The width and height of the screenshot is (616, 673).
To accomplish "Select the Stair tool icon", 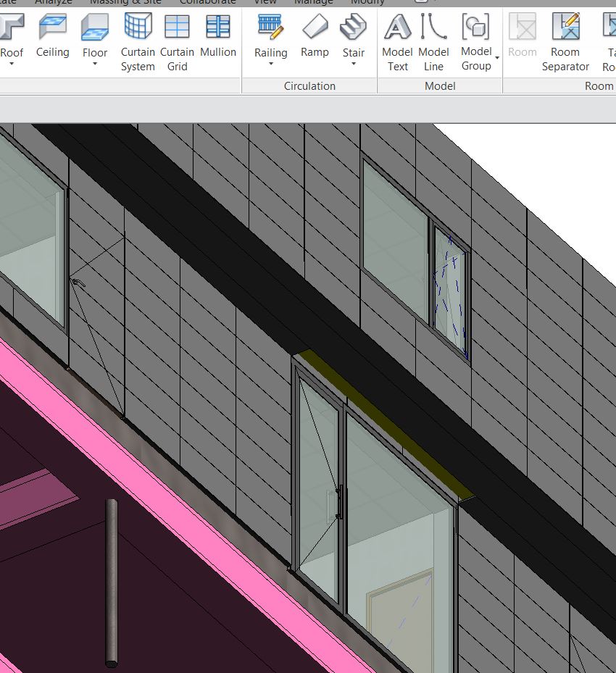I will (x=353, y=27).
